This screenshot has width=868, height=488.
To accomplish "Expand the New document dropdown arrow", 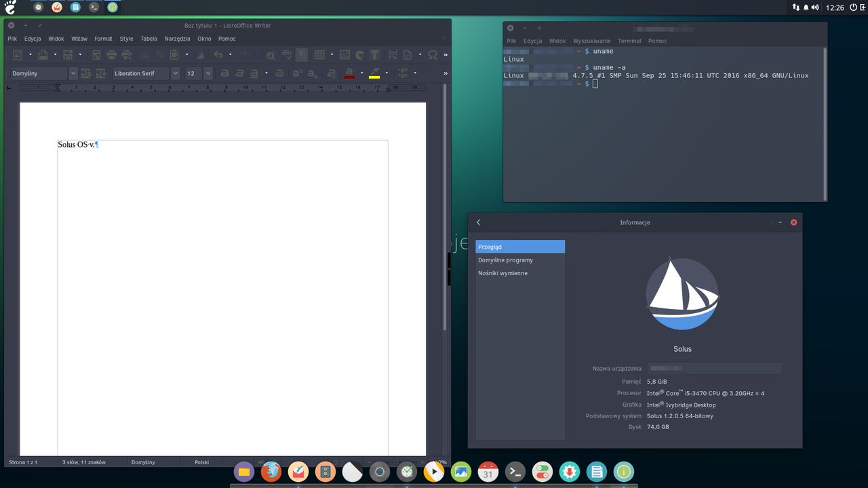I will [31, 54].
